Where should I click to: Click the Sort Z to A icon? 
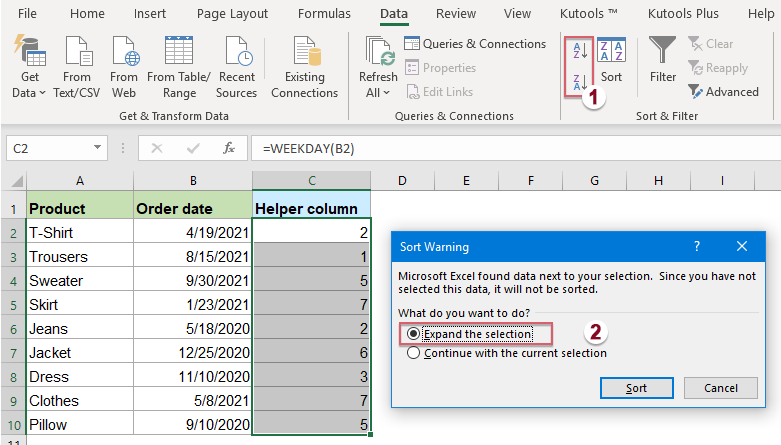[576, 82]
